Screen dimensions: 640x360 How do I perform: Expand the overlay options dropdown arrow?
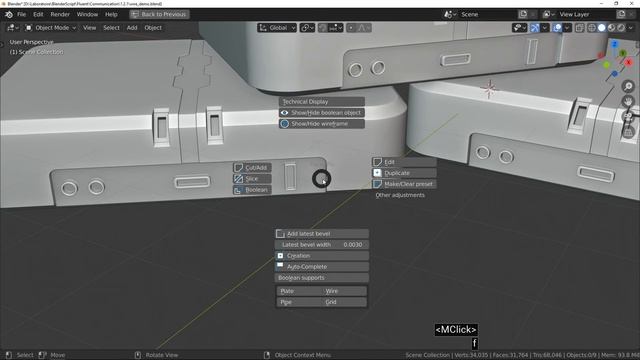(x=567, y=28)
